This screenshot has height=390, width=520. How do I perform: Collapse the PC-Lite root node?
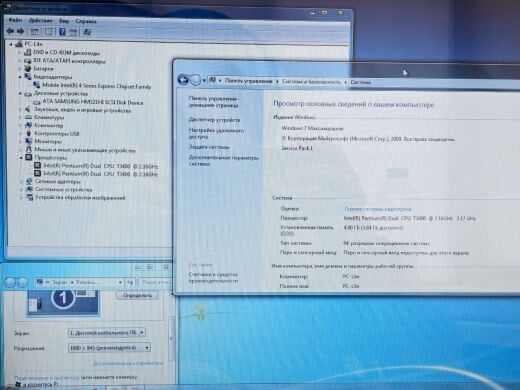[x=11, y=44]
